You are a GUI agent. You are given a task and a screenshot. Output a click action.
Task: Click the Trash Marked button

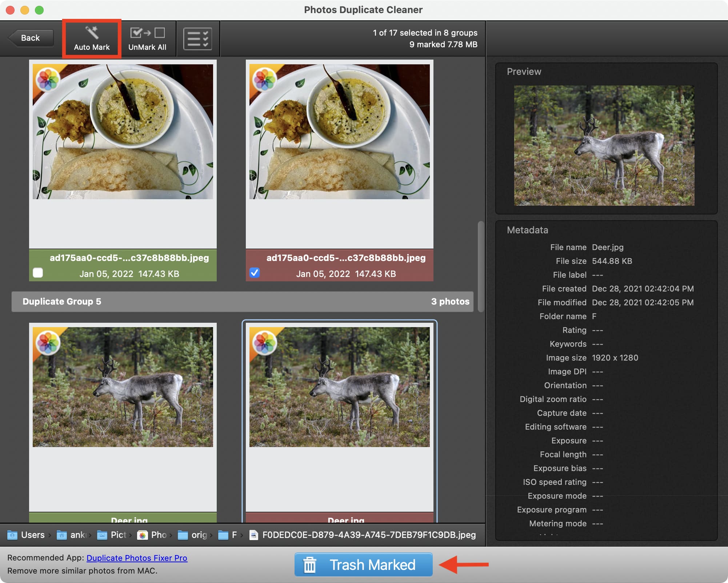pyautogui.click(x=364, y=565)
